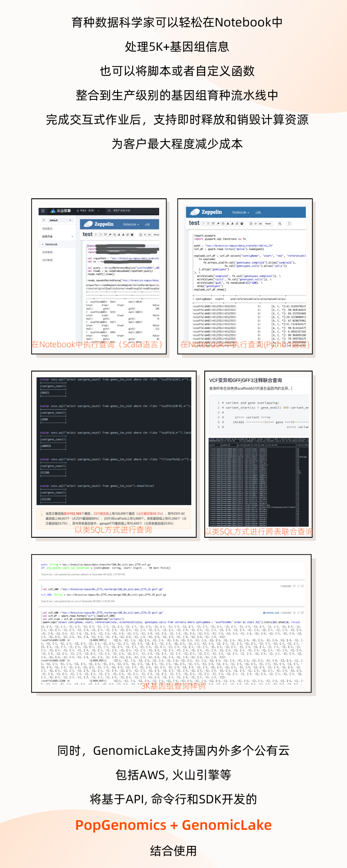Select 资源管理 in the console sidebar

47,252
